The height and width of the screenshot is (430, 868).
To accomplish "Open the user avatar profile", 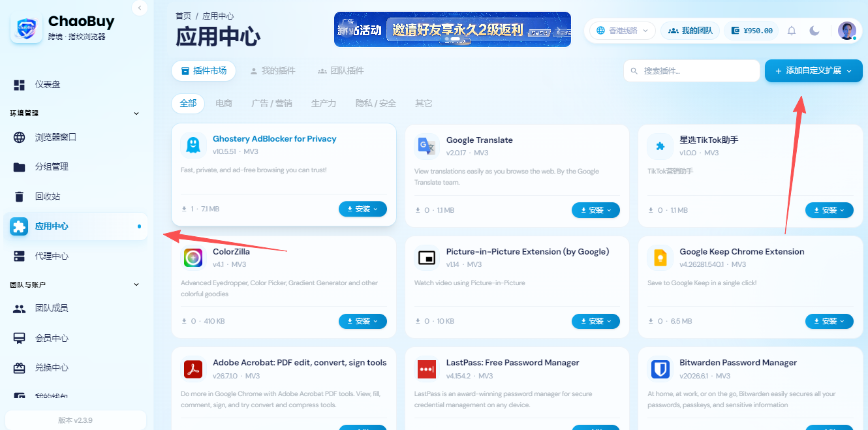I will click(847, 31).
